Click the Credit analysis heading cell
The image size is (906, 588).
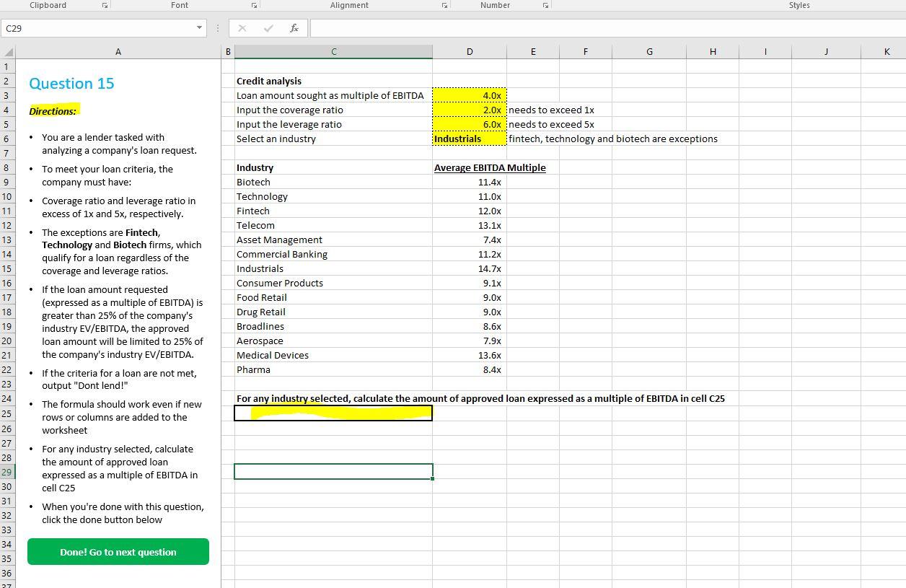point(269,81)
